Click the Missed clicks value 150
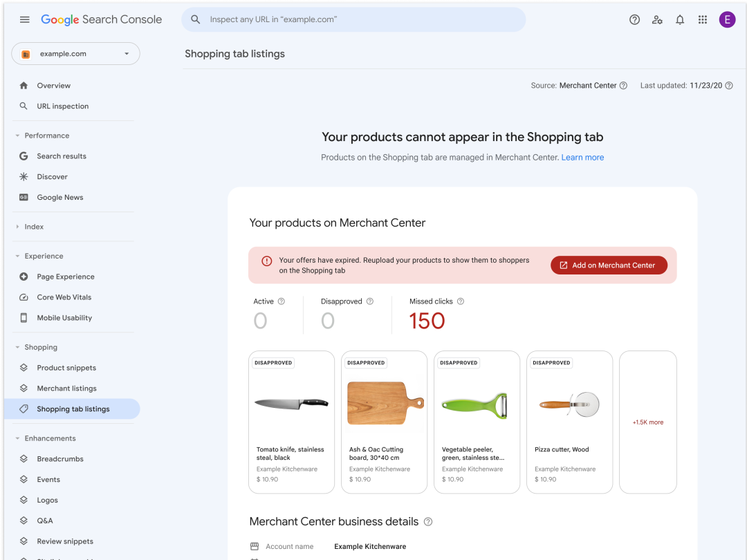 click(x=427, y=321)
